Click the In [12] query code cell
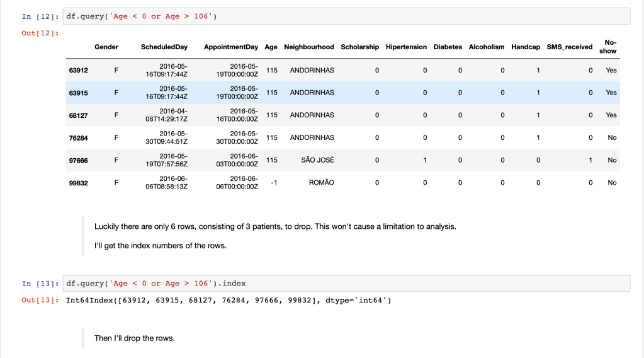 (x=346, y=16)
